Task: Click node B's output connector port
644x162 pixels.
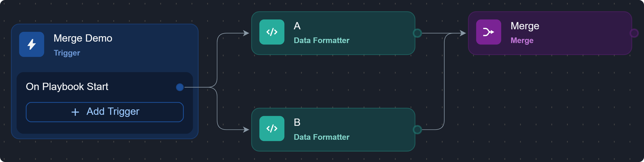Action: (x=417, y=130)
